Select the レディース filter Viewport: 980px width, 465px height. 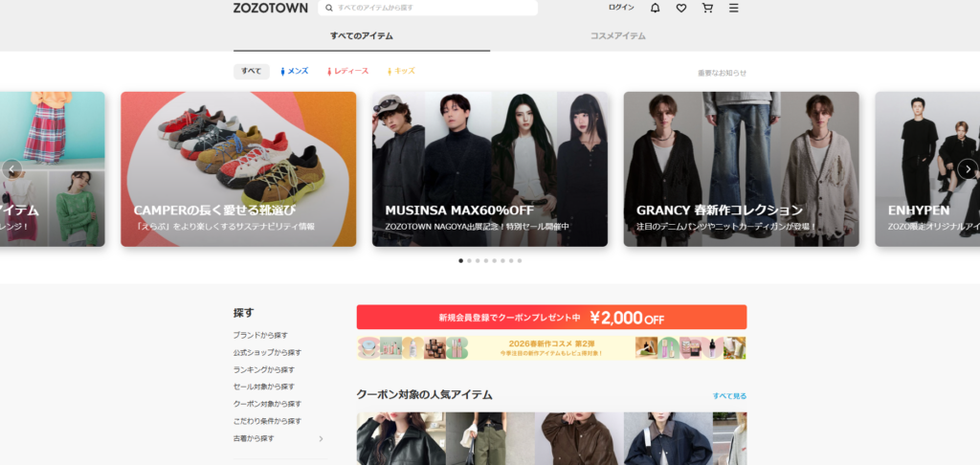(347, 71)
